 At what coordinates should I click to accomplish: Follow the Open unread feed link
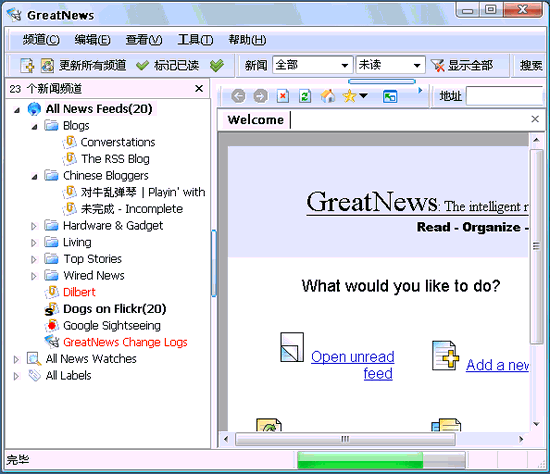pos(353,365)
